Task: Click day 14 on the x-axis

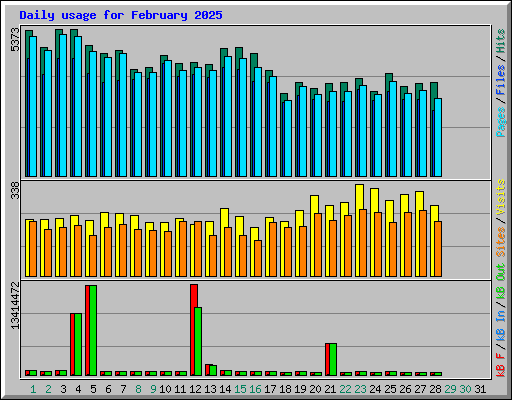Action: coord(225,389)
